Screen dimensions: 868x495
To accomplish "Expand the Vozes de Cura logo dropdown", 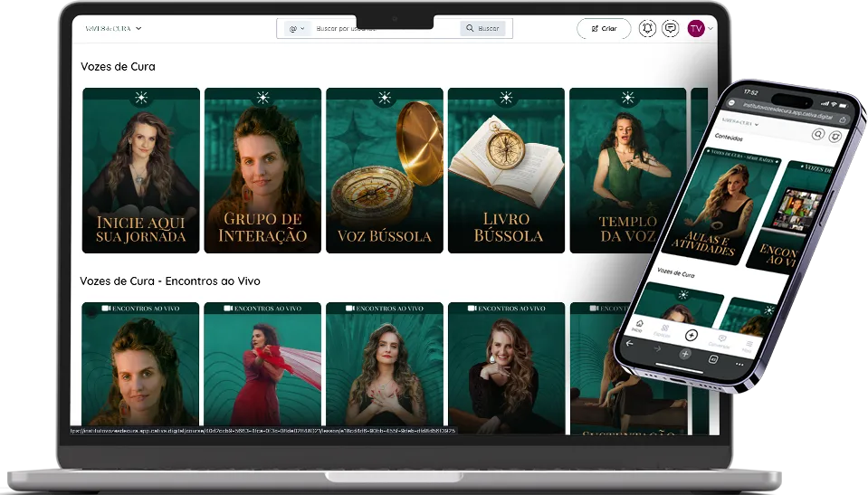I will pyautogui.click(x=113, y=29).
